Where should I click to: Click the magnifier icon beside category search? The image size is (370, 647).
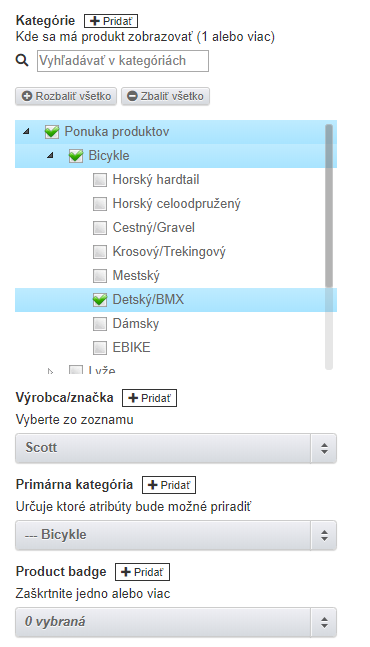[x=22, y=60]
